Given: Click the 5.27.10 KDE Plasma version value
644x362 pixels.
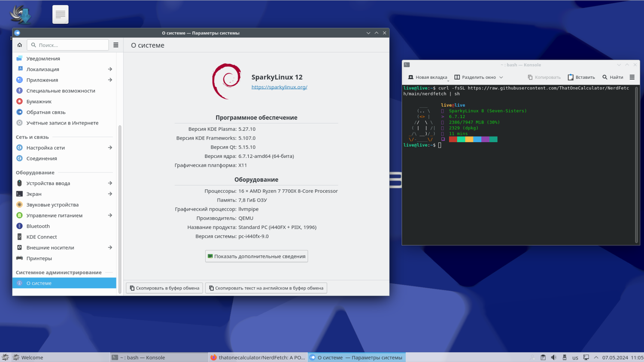Looking at the screenshot, I should click(x=247, y=129).
